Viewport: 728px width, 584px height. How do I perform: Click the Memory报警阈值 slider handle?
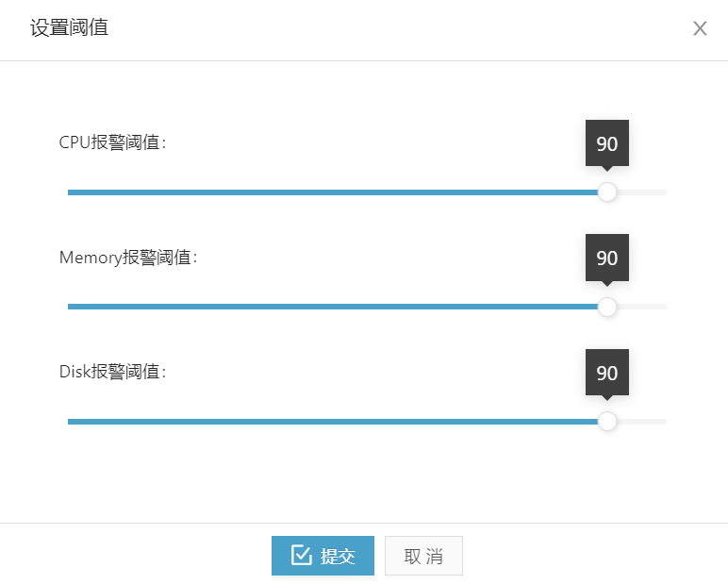(x=606, y=307)
